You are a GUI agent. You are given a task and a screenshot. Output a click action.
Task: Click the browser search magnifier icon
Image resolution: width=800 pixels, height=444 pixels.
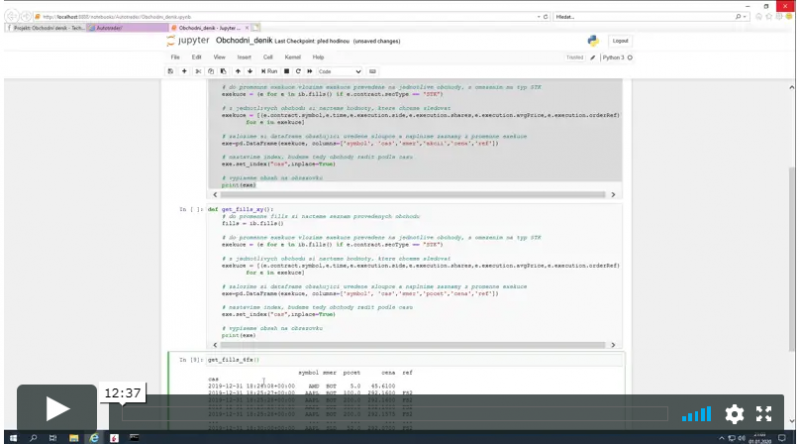738,17
